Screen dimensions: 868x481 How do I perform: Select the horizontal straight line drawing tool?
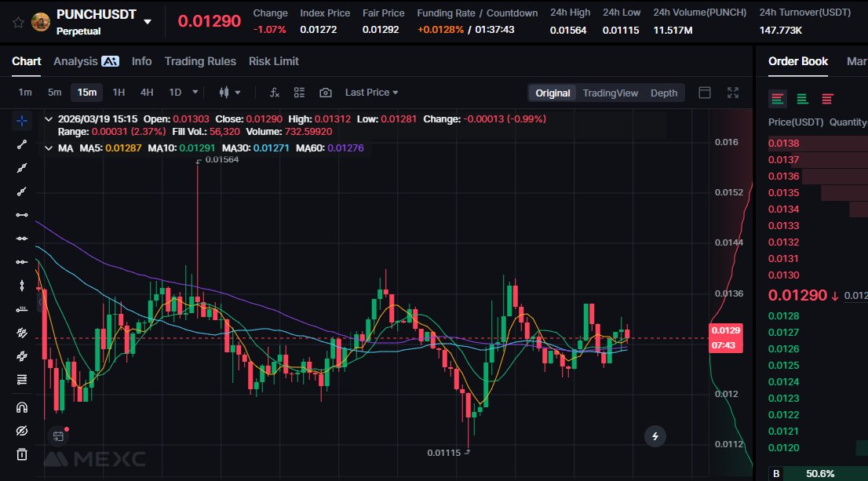click(22, 239)
